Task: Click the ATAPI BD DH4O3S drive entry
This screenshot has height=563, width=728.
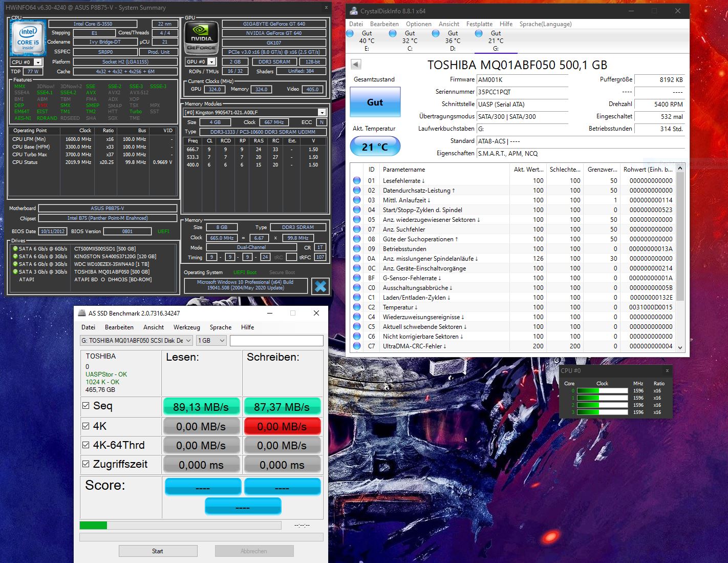Action: (x=84, y=279)
